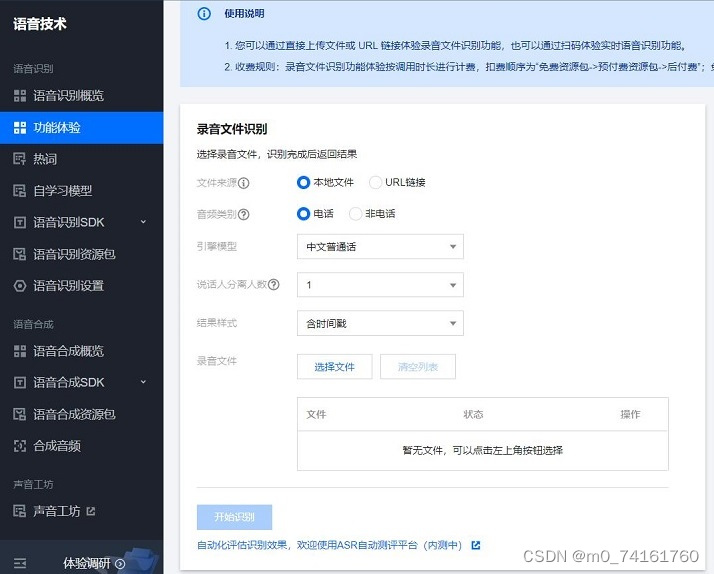The height and width of the screenshot is (574, 714).
Task: Click the external link icon after 内测中
Action: pos(476,545)
